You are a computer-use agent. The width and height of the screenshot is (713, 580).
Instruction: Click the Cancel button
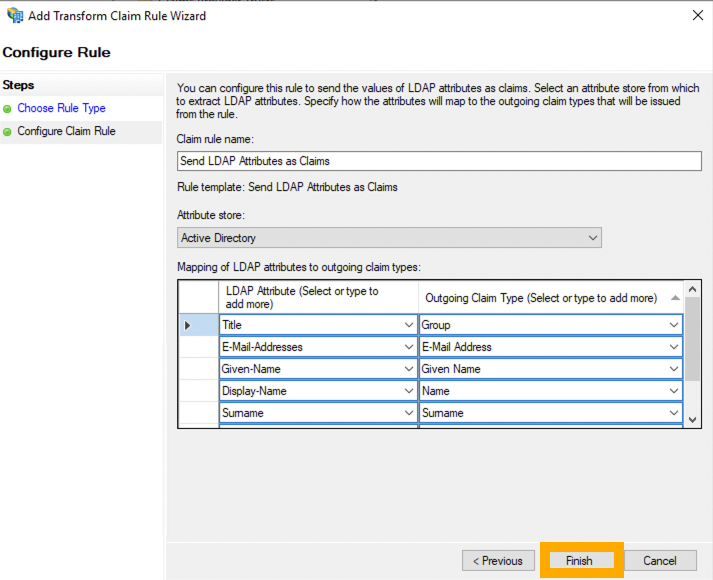tap(660, 561)
